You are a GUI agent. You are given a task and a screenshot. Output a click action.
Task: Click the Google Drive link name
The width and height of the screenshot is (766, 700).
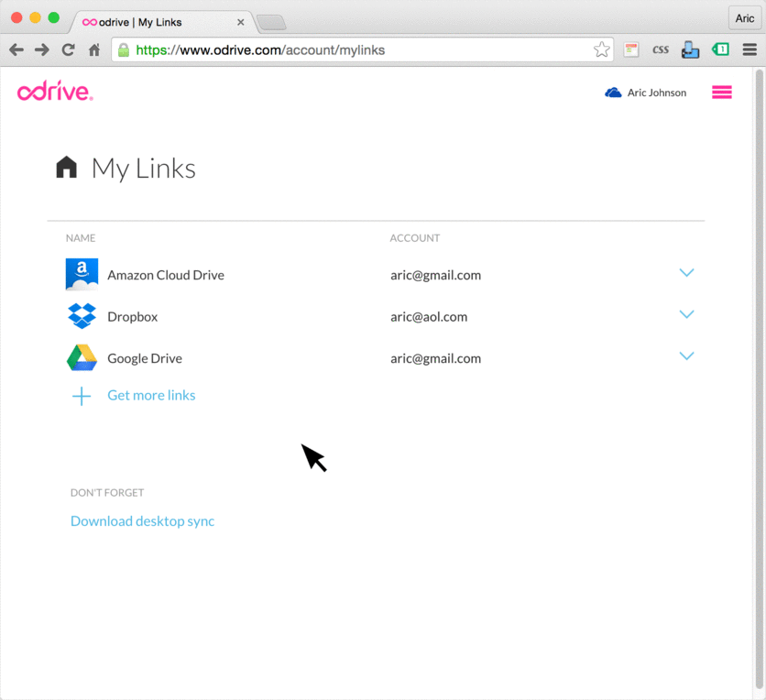tap(145, 358)
